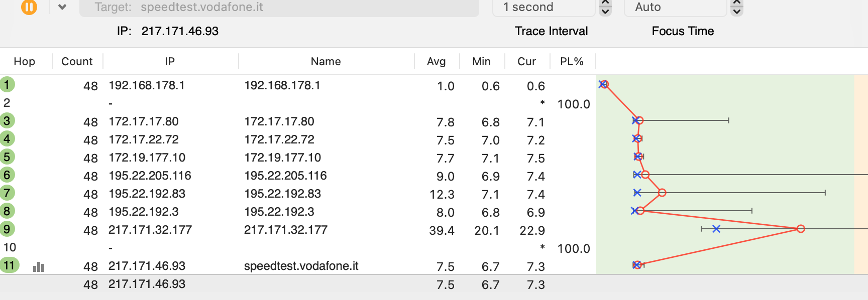Open the Focus Time combo box

(675, 8)
